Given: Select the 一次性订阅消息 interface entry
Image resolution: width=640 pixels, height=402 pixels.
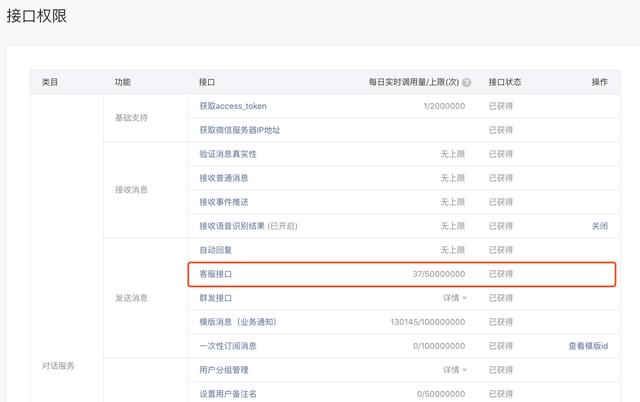Looking at the screenshot, I should (229, 346).
